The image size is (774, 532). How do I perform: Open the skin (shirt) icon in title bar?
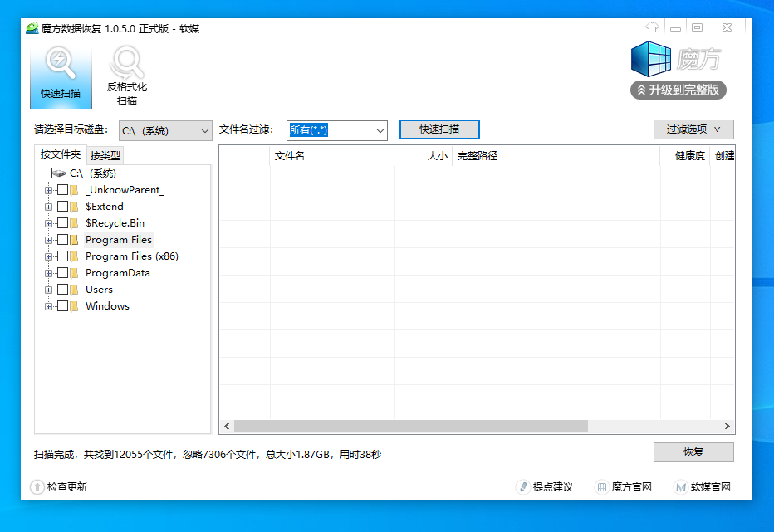pos(652,27)
